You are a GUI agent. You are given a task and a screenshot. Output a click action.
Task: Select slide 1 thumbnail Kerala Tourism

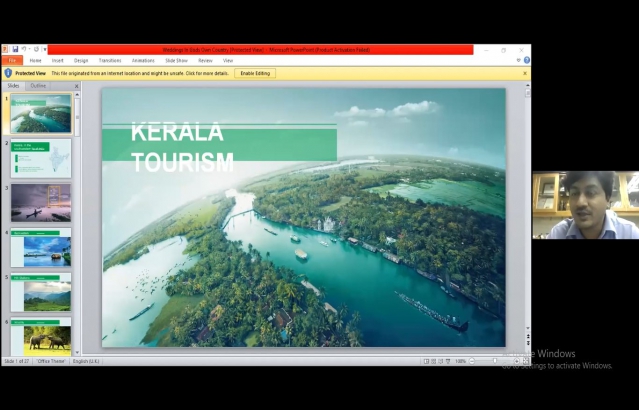[x=41, y=114]
